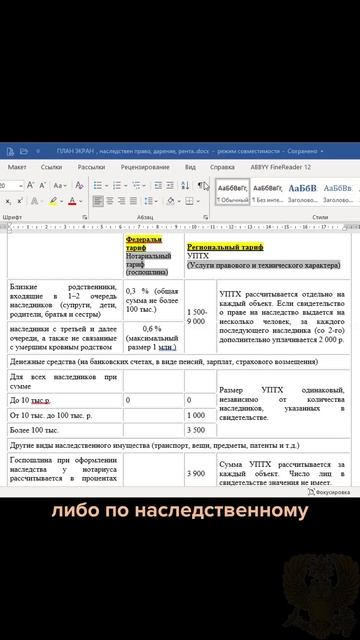
Task: Click the '1 500- 9 000' table cell
Action: click(200, 317)
